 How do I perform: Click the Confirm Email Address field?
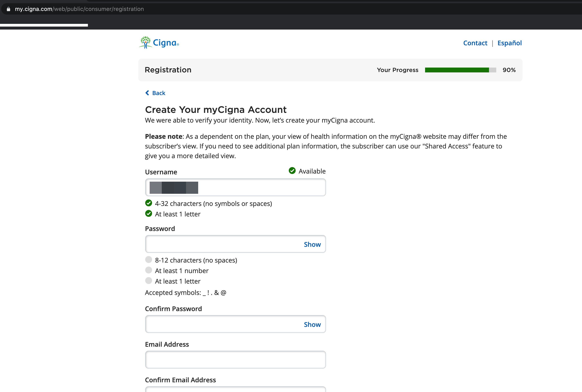pyautogui.click(x=235, y=390)
